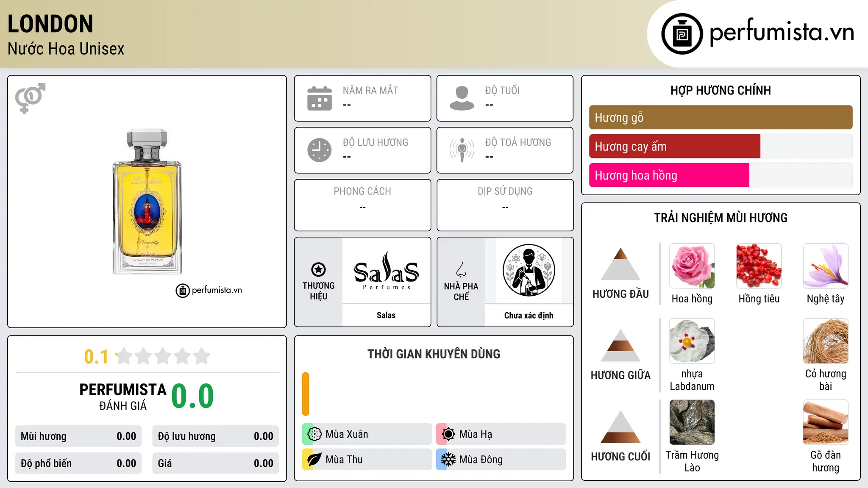The image size is (868, 488).
Task: Select the Mùa Xuân season row
Action: tap(367, 434)
